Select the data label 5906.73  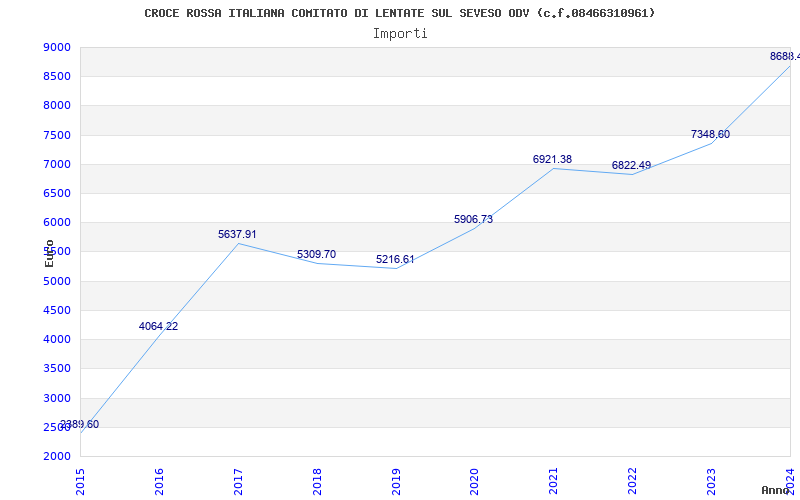pyautogui.click(x=473, y=219)
